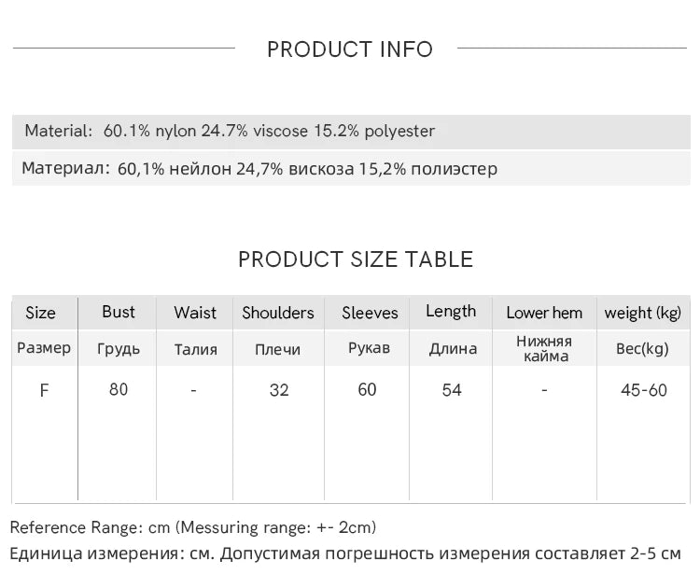700x588 pixels.
Task: Select the weight range 45-60 cell
Action: [644, 390]
